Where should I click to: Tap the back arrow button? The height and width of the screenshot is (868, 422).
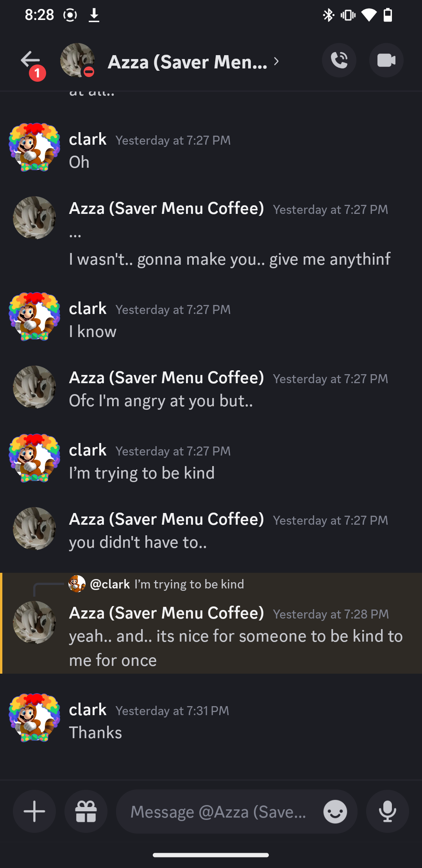pos(30,60)
